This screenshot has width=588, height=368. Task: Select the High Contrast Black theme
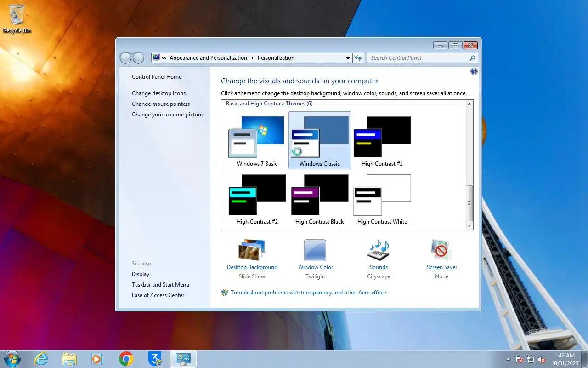pos(320,199)
